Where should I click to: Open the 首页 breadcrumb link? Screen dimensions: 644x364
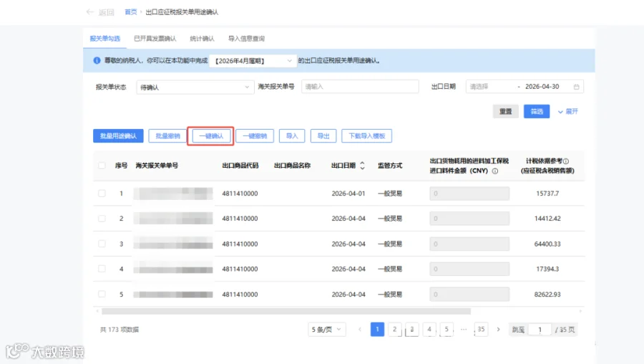tap(131, 12)
